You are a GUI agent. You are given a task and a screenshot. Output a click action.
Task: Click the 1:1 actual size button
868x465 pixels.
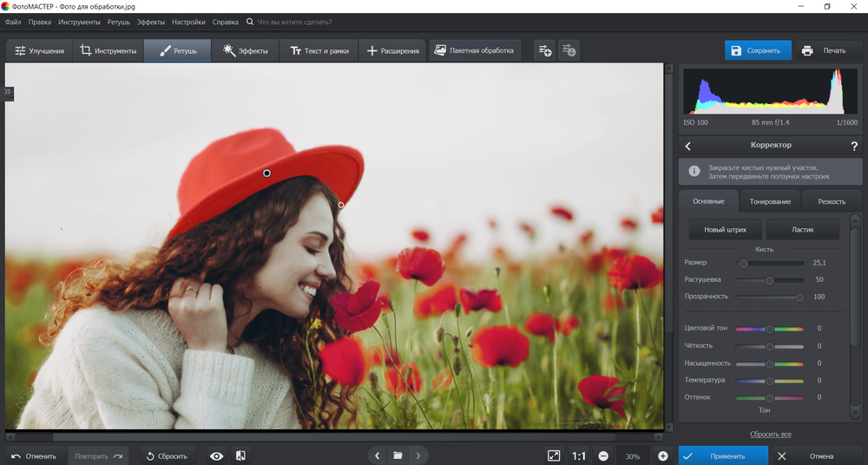579,455
